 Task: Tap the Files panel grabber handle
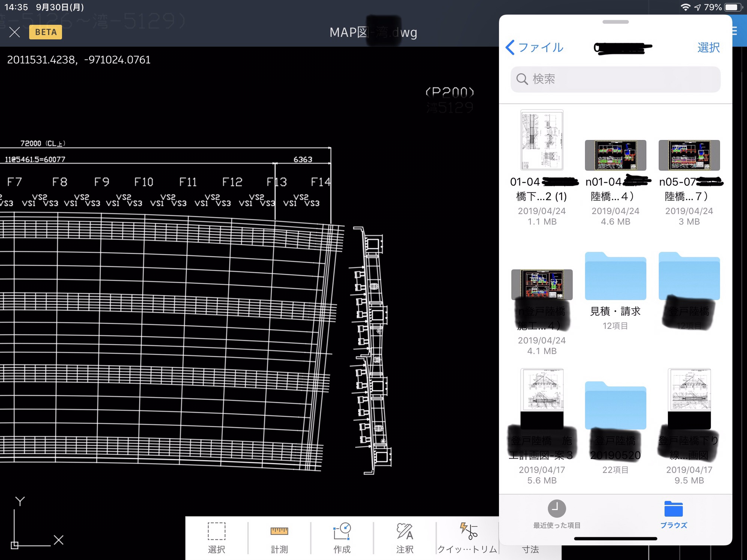[616, 22]
